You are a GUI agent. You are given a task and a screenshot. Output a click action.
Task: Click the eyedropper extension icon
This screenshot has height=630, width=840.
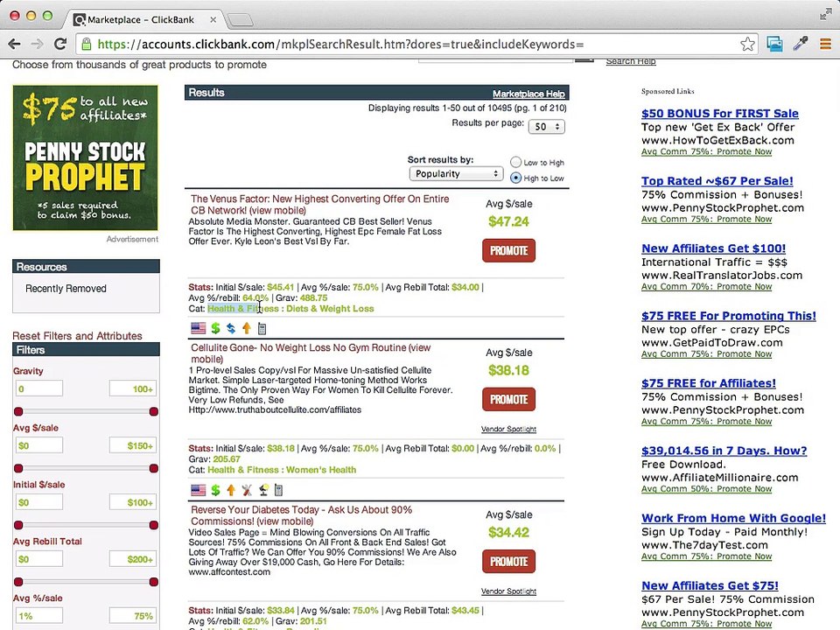(x=801, y=44)
